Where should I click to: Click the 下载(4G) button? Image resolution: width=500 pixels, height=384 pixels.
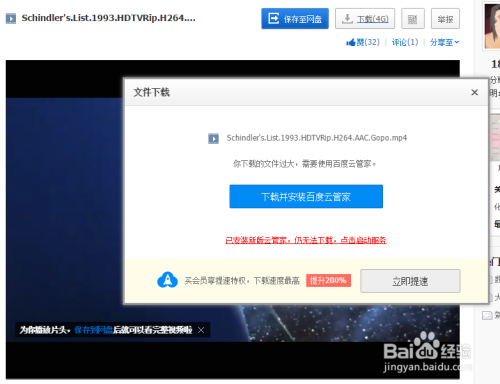(365, 19)
